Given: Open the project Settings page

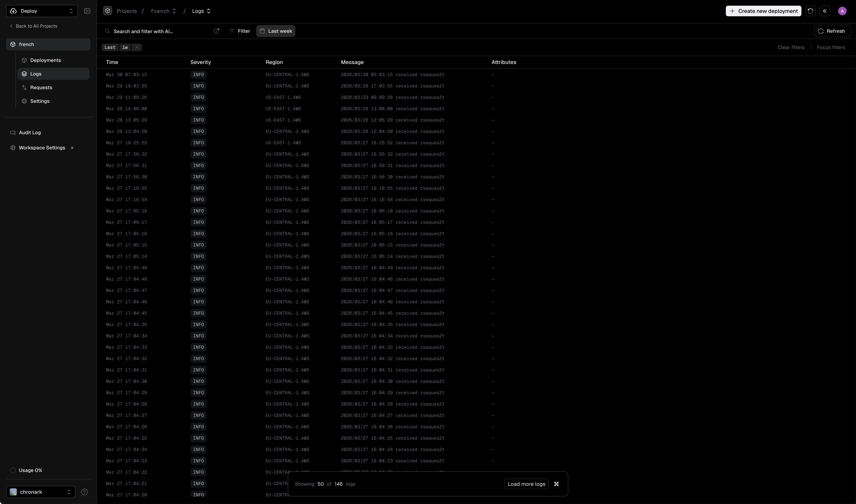Looking at the screenshot, I should pos(39,101).
